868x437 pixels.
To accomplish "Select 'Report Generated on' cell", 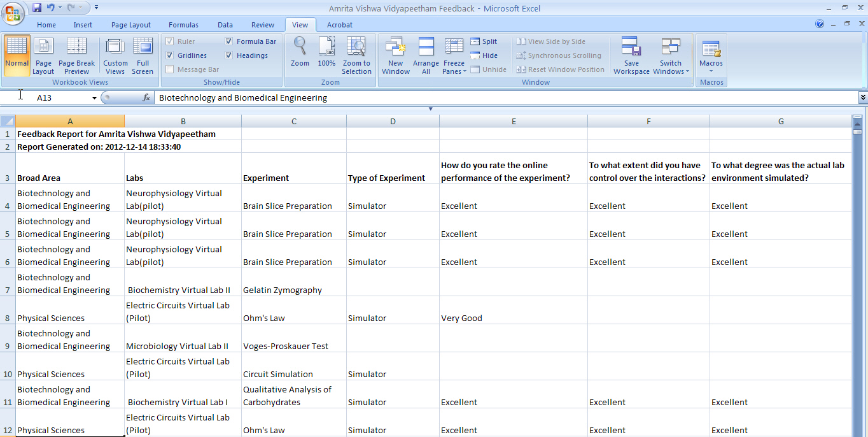I will [70, 147].
